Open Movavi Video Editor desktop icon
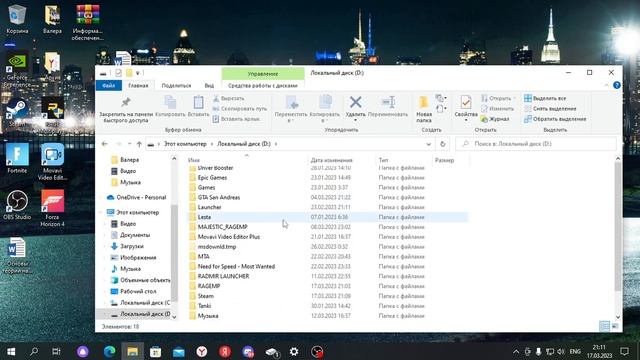The height and width of the screenshot is (360, 640). tap(52, 162)
